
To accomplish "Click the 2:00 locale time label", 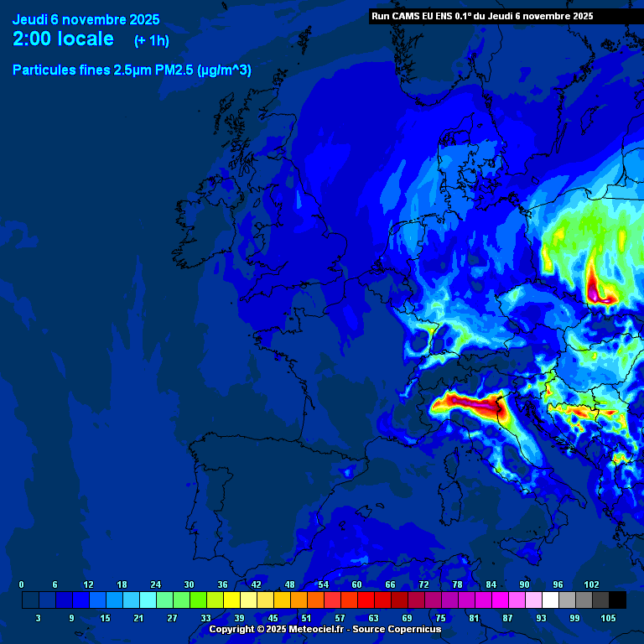I will pyautogui.click(x=64, y=39).
